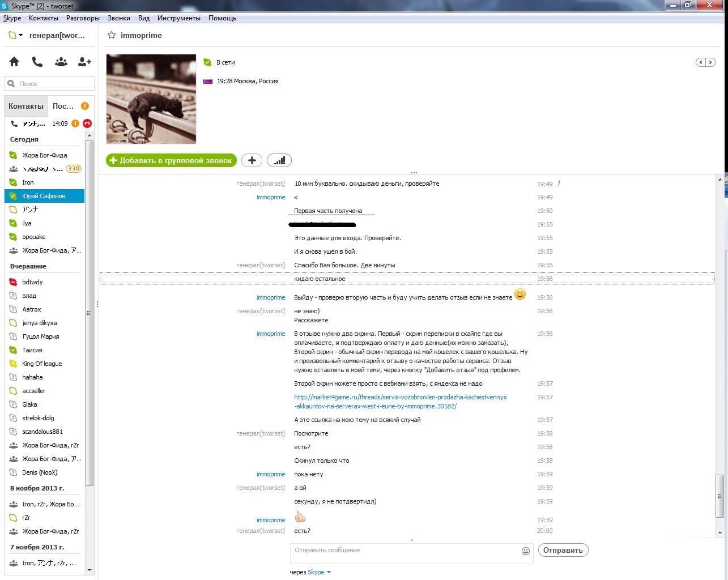
Task: Open the Инструменты menu
Action: [x=179, y=18]
